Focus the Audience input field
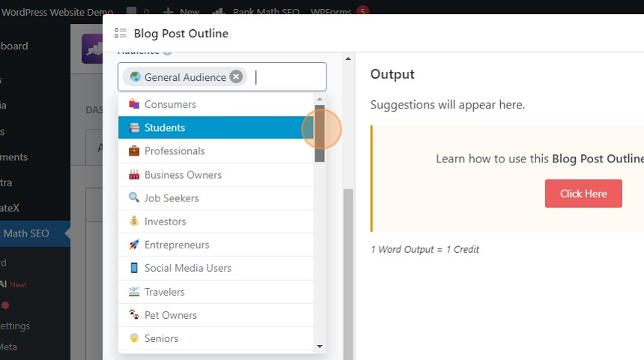Viewport: 644px width, 360px height. 222,77
